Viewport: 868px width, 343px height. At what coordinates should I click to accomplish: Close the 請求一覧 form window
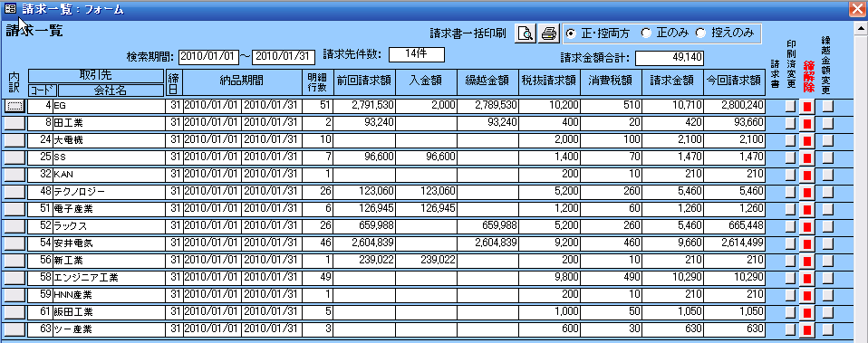(857, 8)
